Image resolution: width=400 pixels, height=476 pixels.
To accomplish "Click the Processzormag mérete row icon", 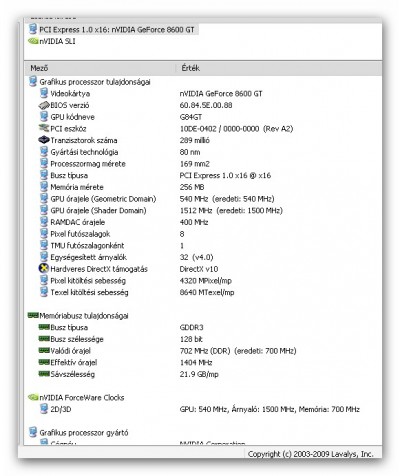I will (x=44, y=163).
